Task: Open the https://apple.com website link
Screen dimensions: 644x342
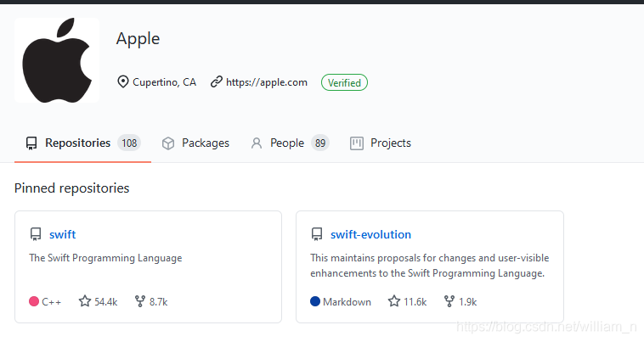Action: pos(267,82)
